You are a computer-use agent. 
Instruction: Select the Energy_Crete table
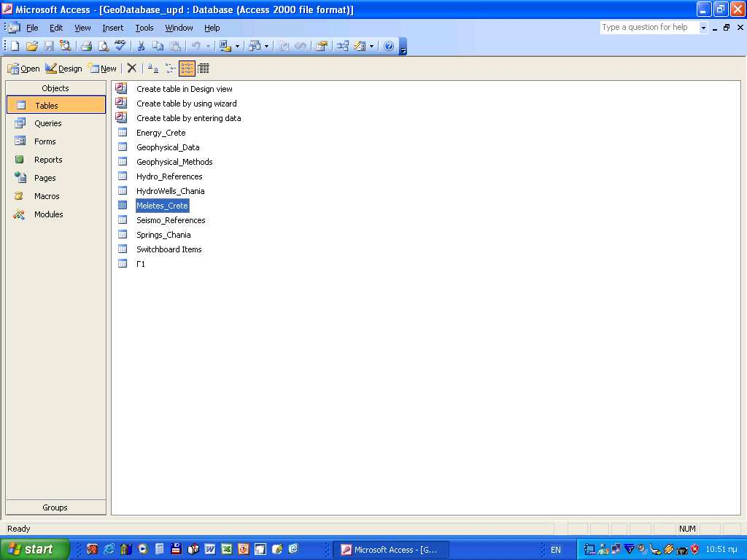(x=161, y=133)
